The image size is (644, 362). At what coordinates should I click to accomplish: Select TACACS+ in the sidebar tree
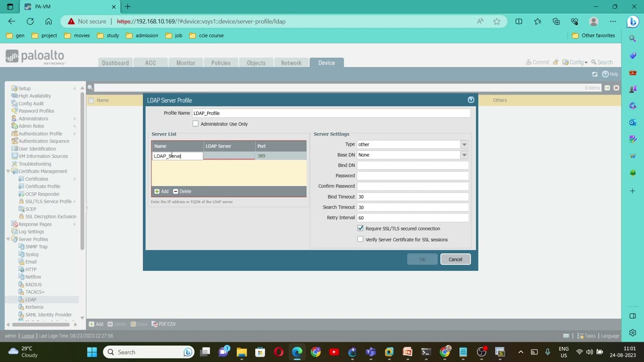[x=35, y=292]
